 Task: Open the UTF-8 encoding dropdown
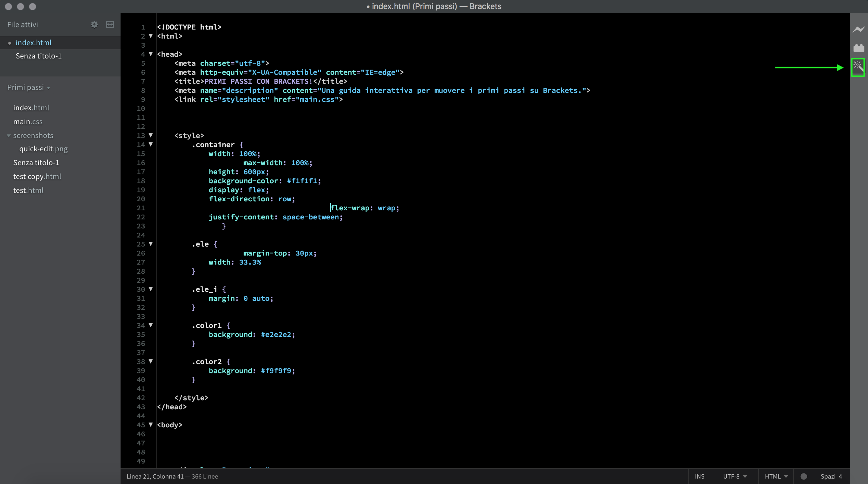(x=735, y=476)
